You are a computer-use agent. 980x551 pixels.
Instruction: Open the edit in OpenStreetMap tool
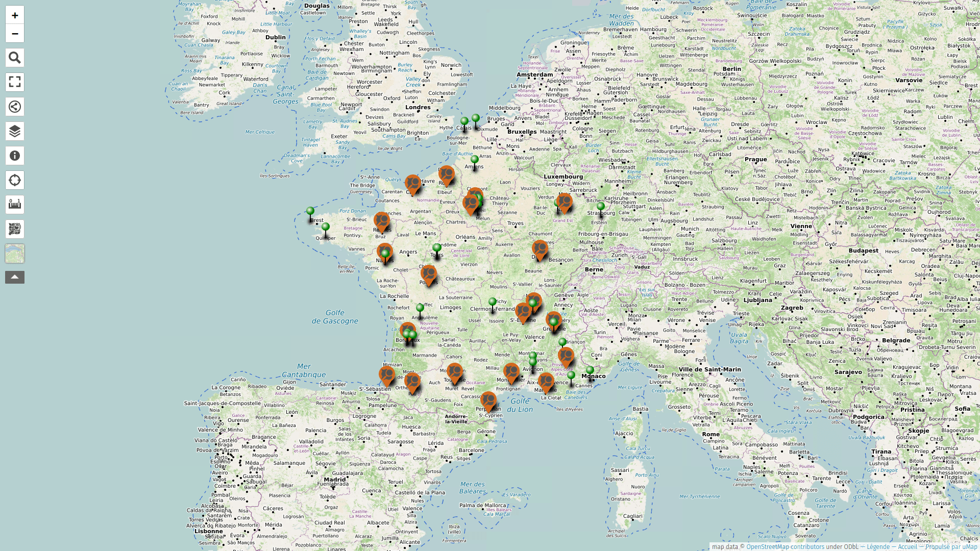[x=15, y=229]
